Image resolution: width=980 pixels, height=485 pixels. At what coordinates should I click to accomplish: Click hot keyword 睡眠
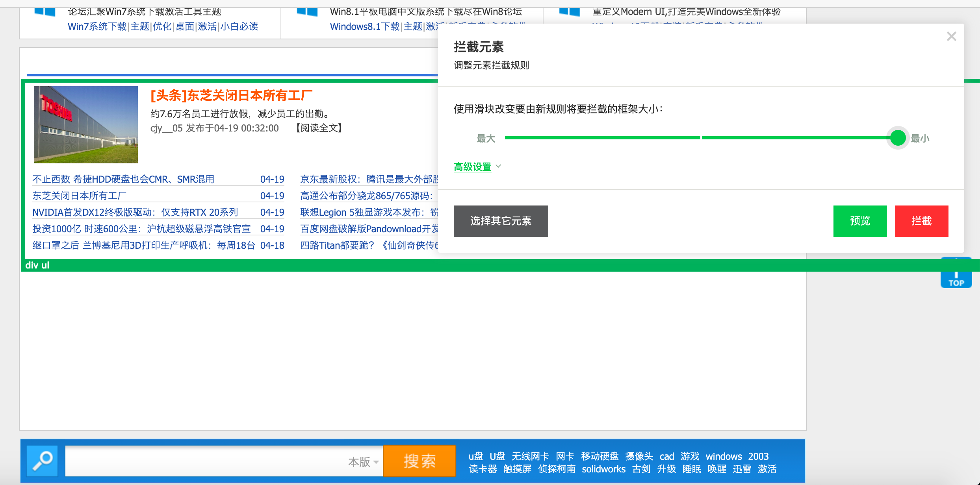(692, 469)
